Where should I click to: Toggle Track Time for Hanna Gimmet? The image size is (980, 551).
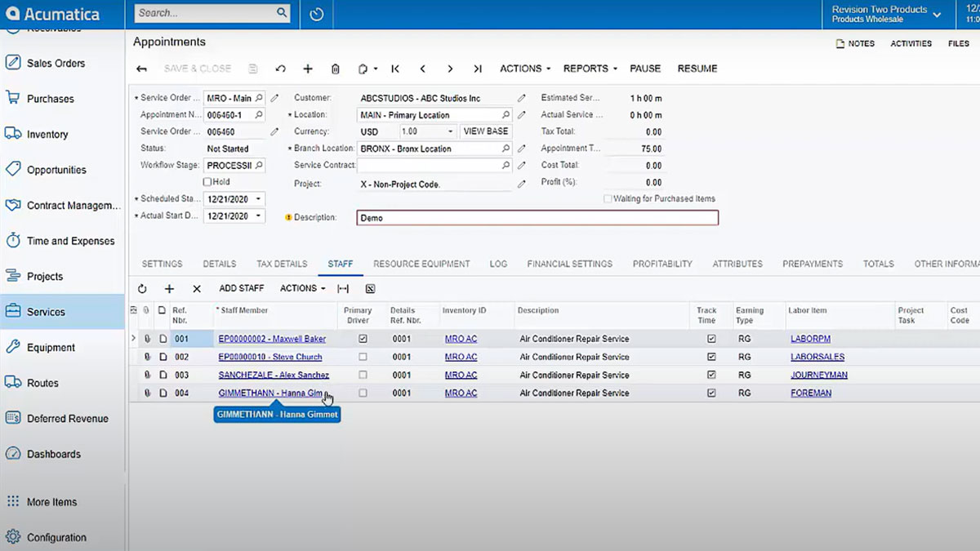tap(711, 393)
